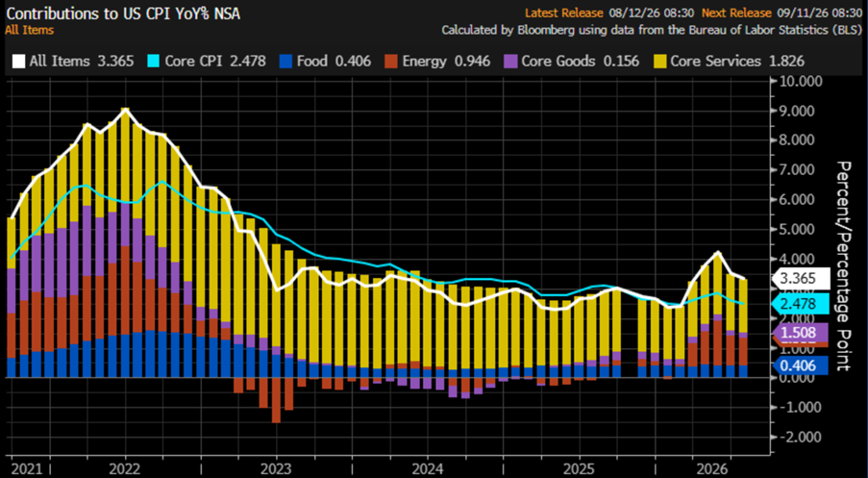
Task: Click the 6.000 y-axis label
Action: coord(798,200)
